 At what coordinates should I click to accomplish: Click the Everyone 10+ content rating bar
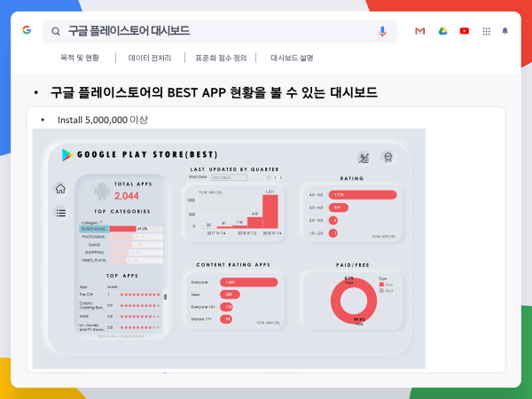coord(226,307)
